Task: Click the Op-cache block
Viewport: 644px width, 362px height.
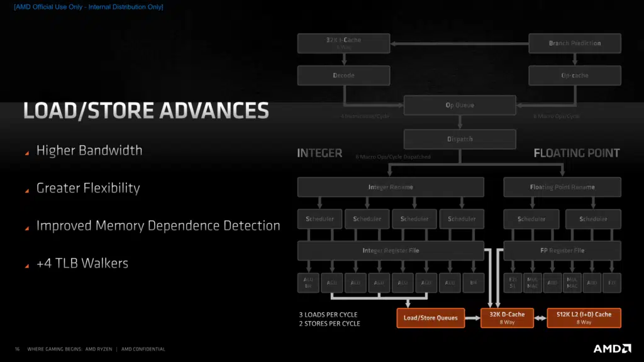Action: coord(575,75)
